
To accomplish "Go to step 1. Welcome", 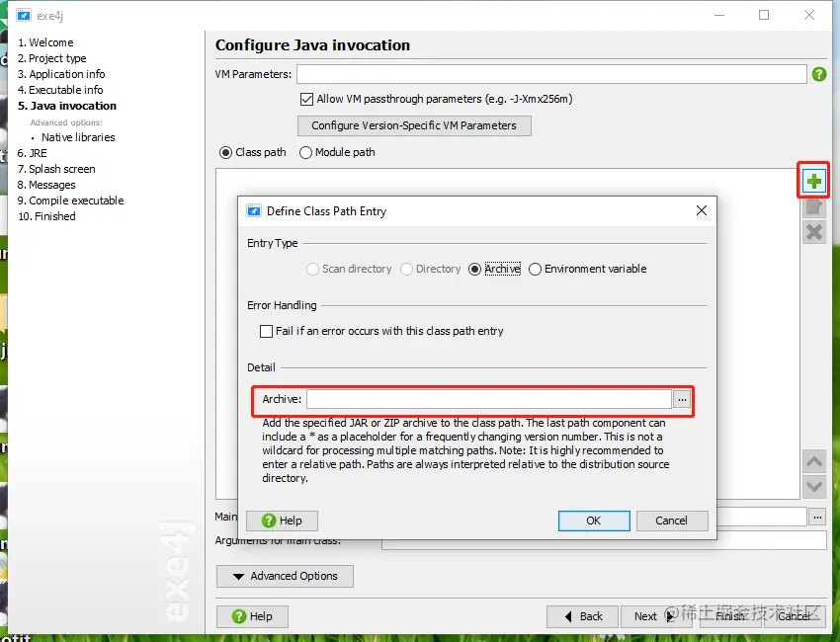I will [x=45, y=42].
